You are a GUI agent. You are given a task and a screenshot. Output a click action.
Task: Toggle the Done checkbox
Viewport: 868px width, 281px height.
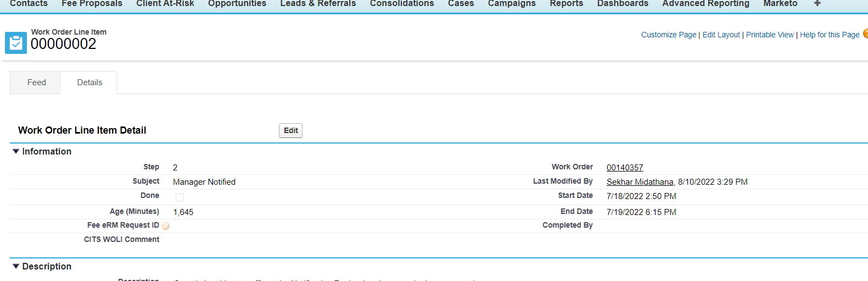tap(180, 197)
